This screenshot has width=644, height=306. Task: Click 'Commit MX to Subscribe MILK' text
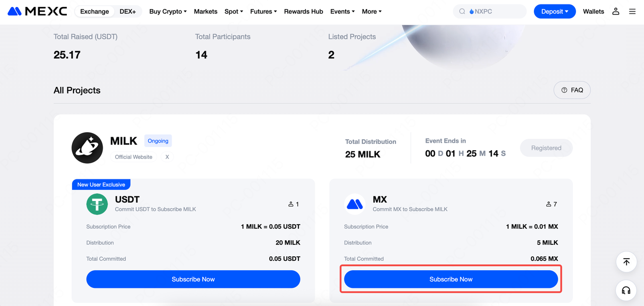click(x=410, y=209)
